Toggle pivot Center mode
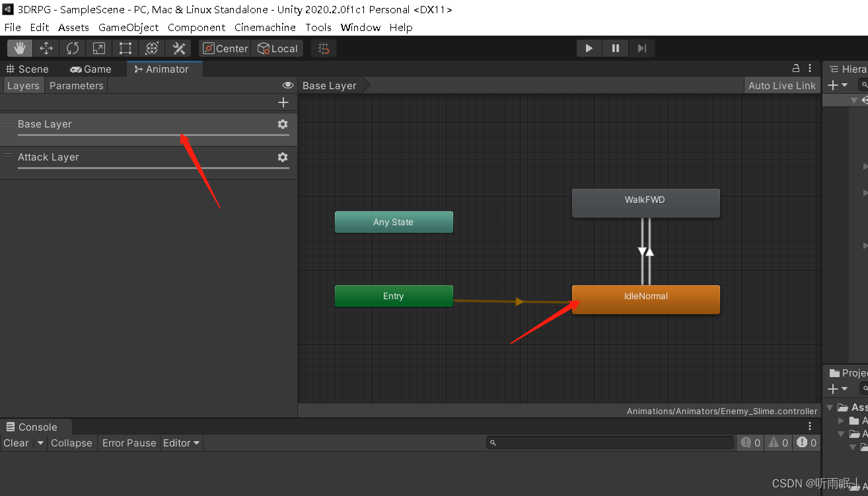868x496 pixels. (x=225, y=48)
